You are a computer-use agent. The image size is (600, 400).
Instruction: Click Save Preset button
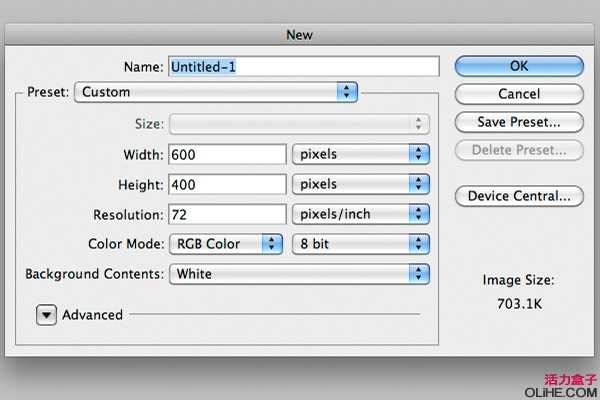[518, 122]
